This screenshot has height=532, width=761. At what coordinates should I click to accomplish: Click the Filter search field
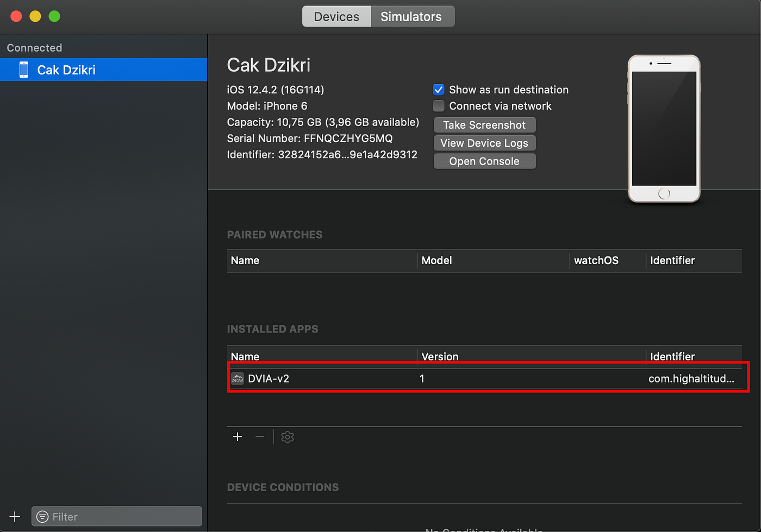coord(117,516)
